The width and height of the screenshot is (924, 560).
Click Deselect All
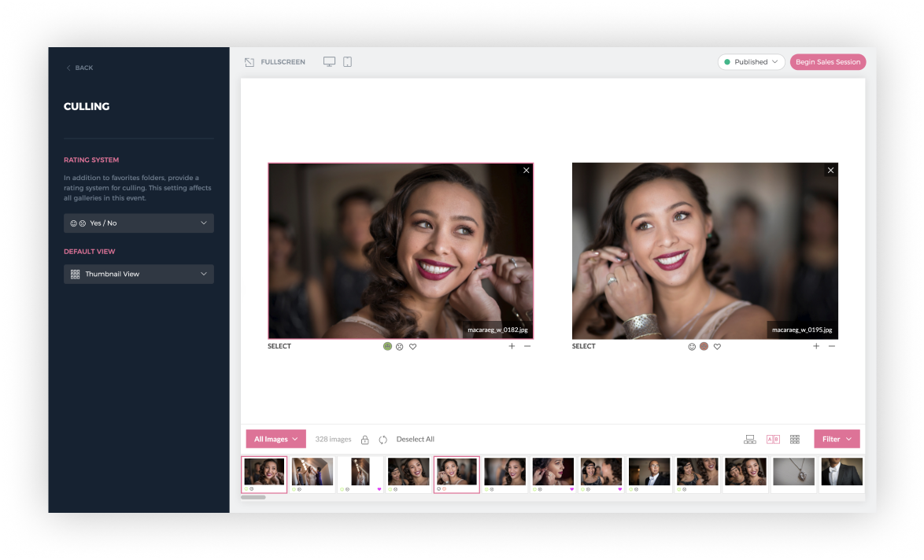[x=416, y=440]
